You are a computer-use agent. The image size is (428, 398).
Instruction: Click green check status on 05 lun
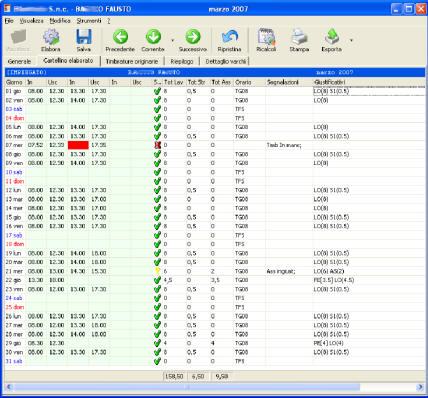point(158,127)
